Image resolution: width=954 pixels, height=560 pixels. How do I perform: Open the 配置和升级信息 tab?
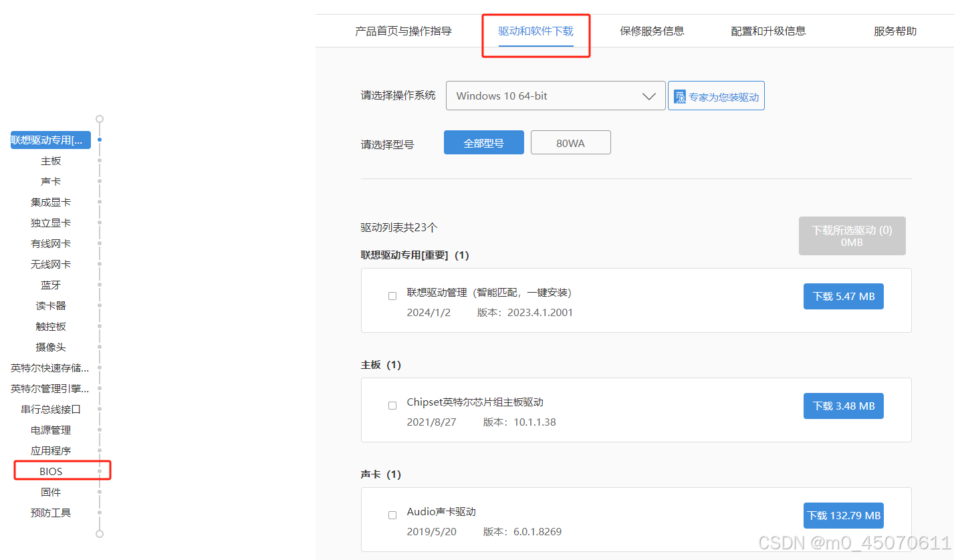[768, 31]
